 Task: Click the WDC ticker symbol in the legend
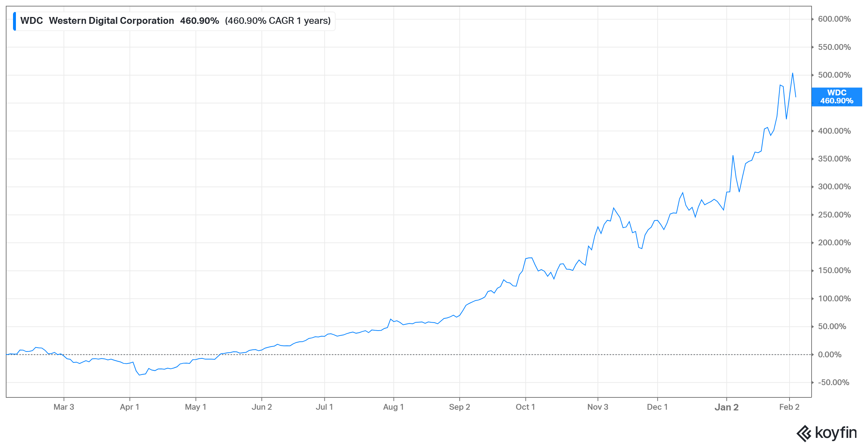pos(31,21)
